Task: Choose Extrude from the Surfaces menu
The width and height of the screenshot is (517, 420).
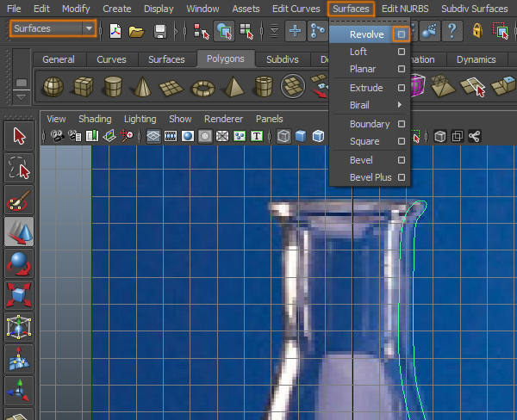Action: [366, 88]
